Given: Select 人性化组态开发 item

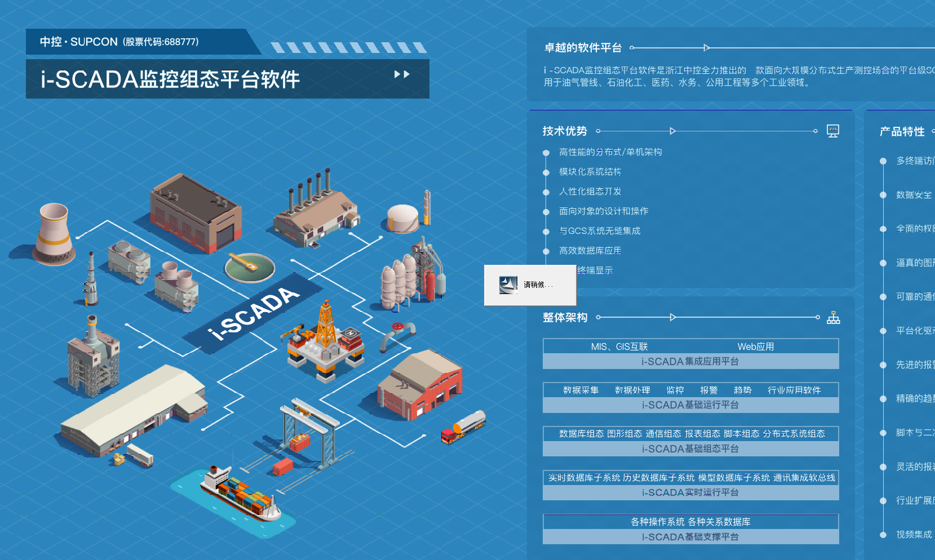Looking at the screenshot, I should click(x=590, y=192).
